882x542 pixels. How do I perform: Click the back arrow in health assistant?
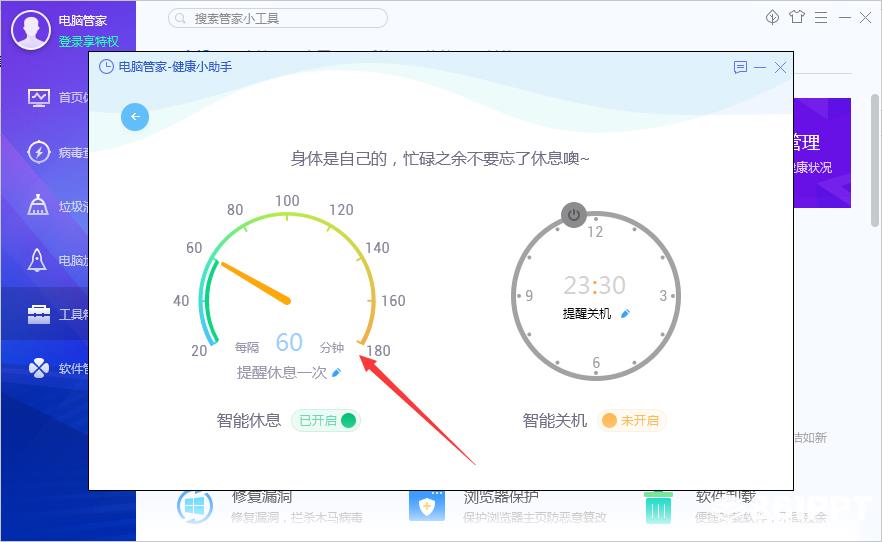[135, 117]
